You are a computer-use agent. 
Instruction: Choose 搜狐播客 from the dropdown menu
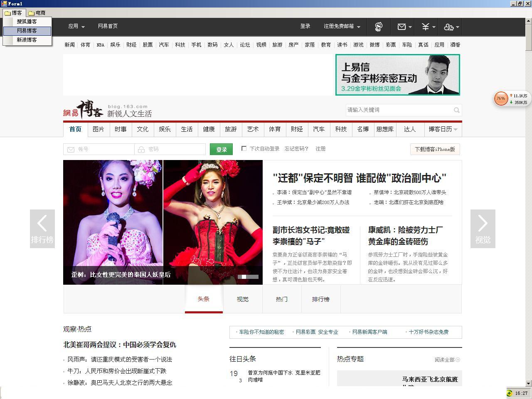pos(27,22)
